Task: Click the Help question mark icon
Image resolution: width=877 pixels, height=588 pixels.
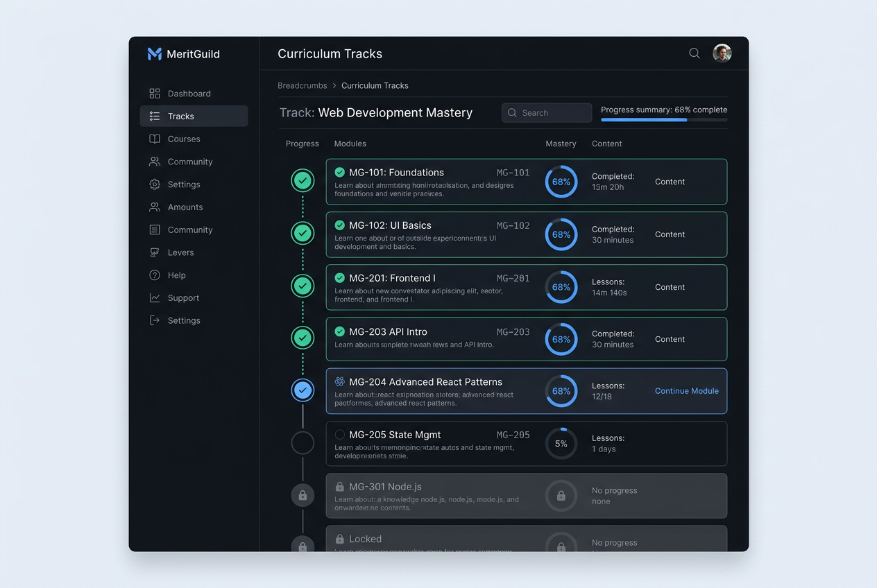Action: click(x=155, y=275)
